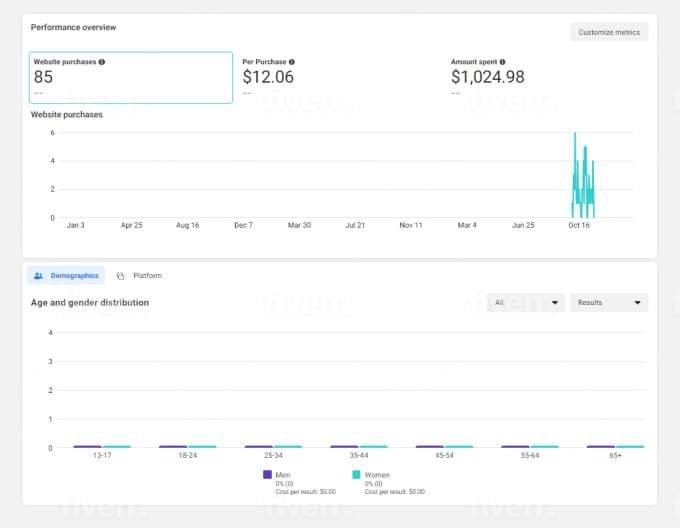Click the teal Women legend swatch
This screenshot has width=680, height=528.
[x=357, y=475]
